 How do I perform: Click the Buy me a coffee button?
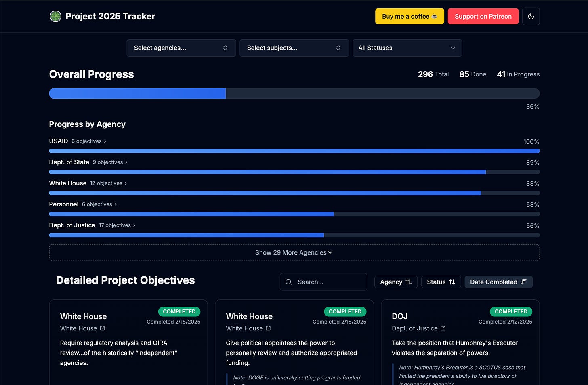click(x=409, y=17)
